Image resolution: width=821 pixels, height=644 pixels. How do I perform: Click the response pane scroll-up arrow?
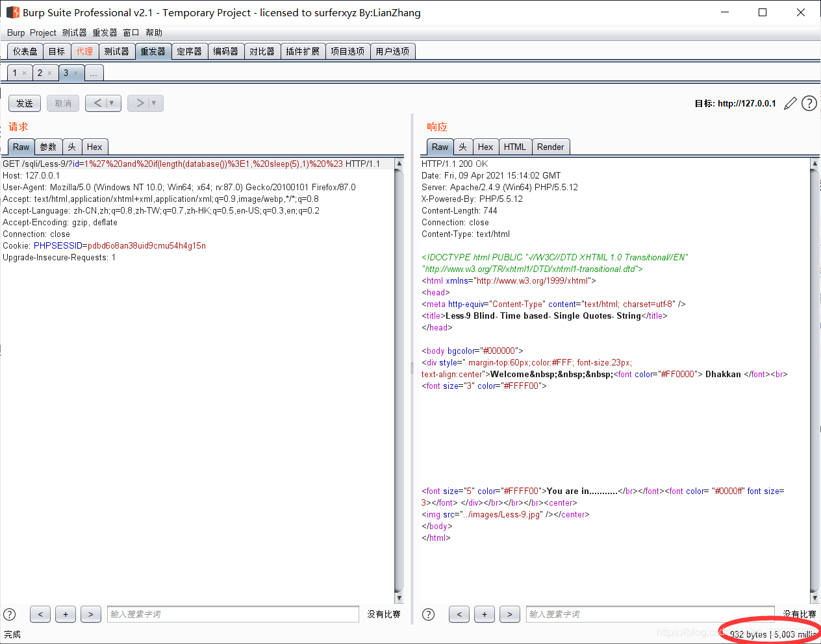pyautogui.click(x=815, y=164)
